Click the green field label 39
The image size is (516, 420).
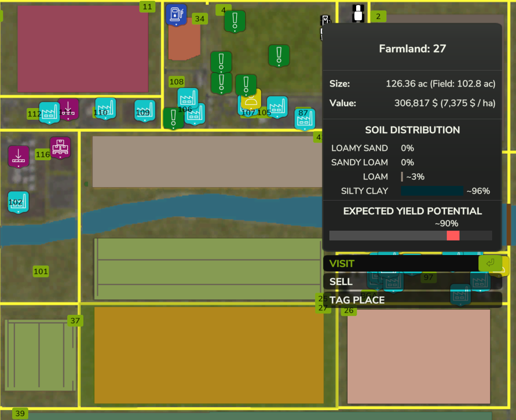[x=20, y=413]
